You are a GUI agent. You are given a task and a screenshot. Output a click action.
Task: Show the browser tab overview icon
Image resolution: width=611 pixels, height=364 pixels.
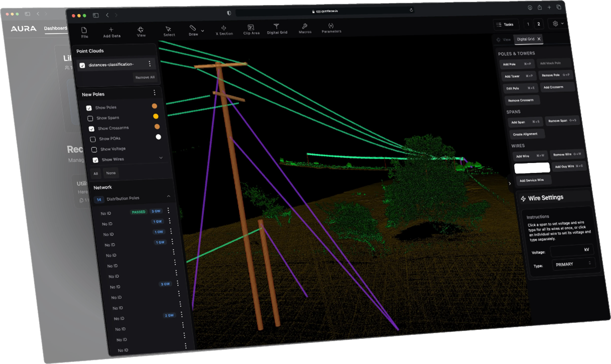[x=559, y=7]
